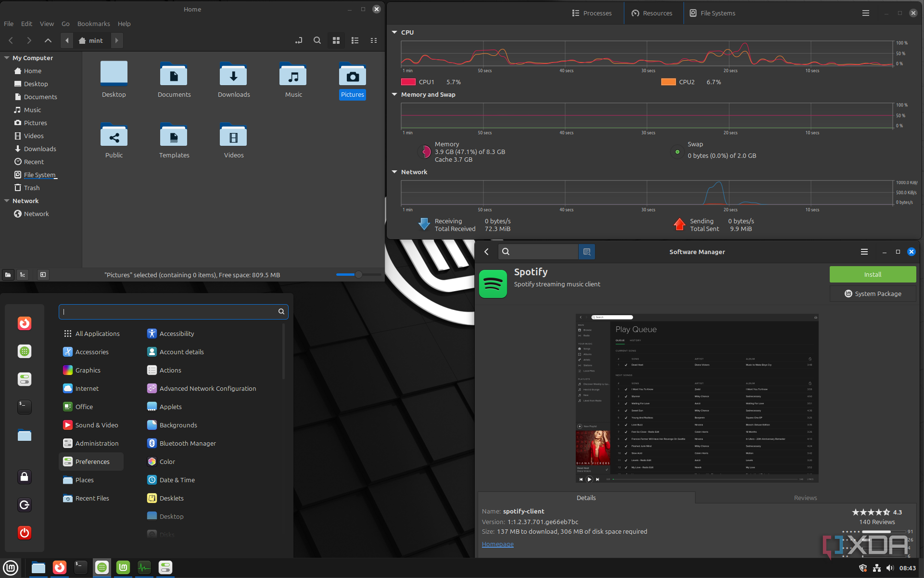Collapse My Computer tree in sidebar
The image size is (924, 578).
click(7, 58)
